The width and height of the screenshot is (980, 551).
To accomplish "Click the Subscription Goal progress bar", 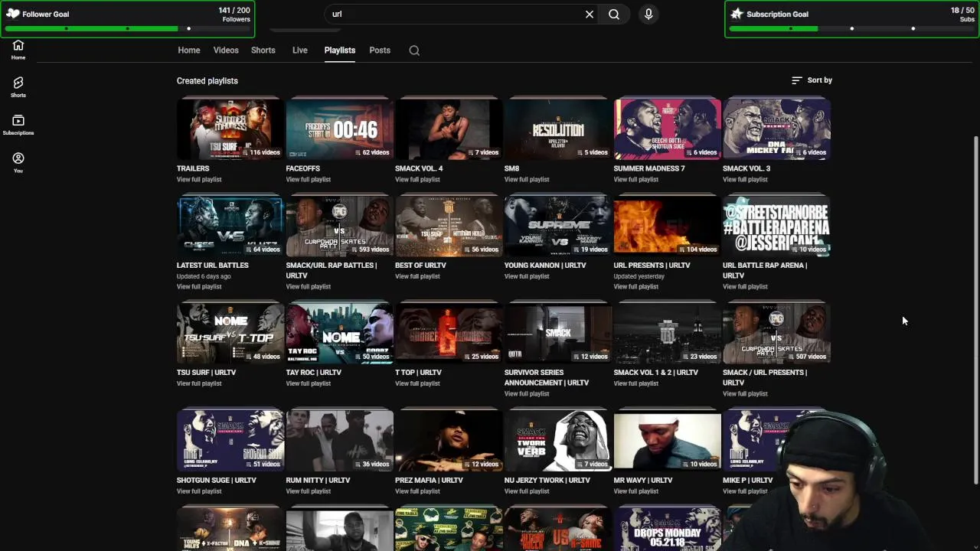I will [x=851, y=29].
